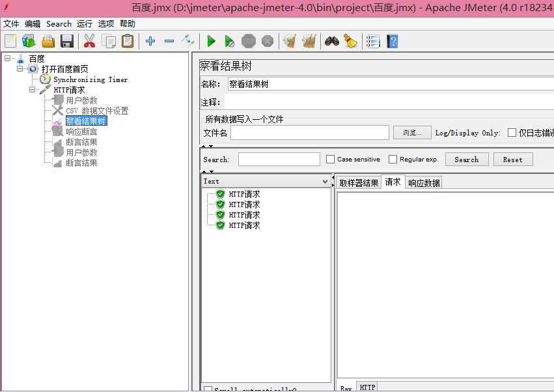Click the Search text input field

(x=279, y=159)
